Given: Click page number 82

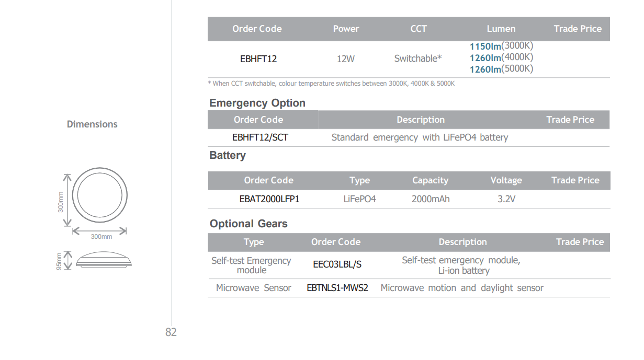Looking at the screenshot, I should [x=171, y=332].
